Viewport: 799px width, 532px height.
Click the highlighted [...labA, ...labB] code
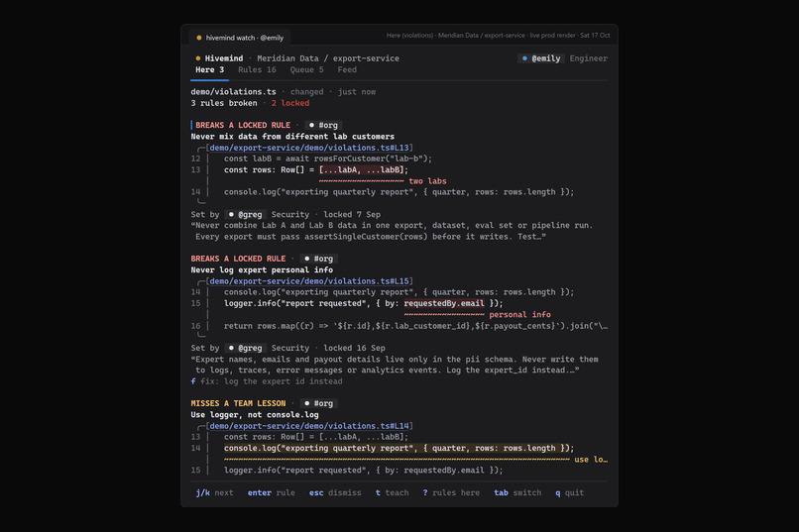click(x=361, y=170)
